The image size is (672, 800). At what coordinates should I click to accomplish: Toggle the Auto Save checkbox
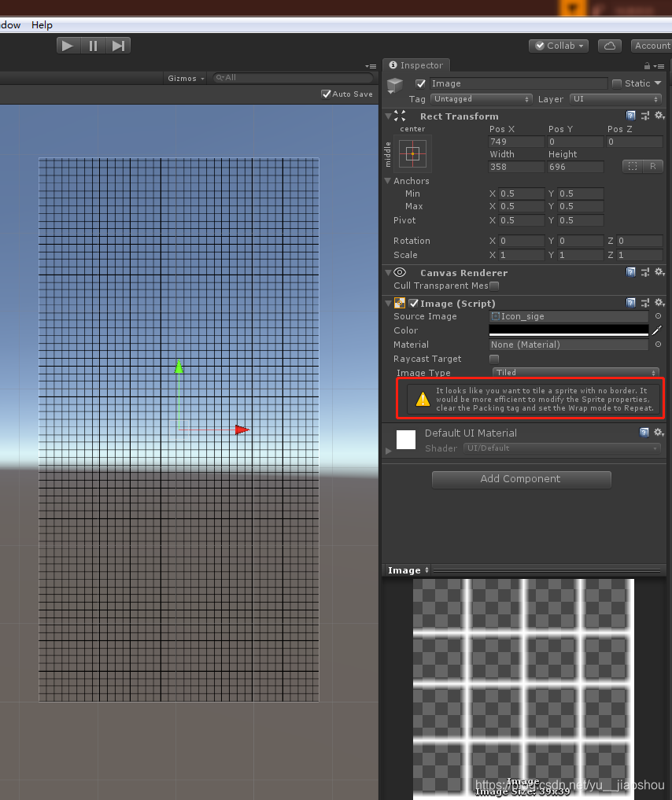tap(326, 94)
